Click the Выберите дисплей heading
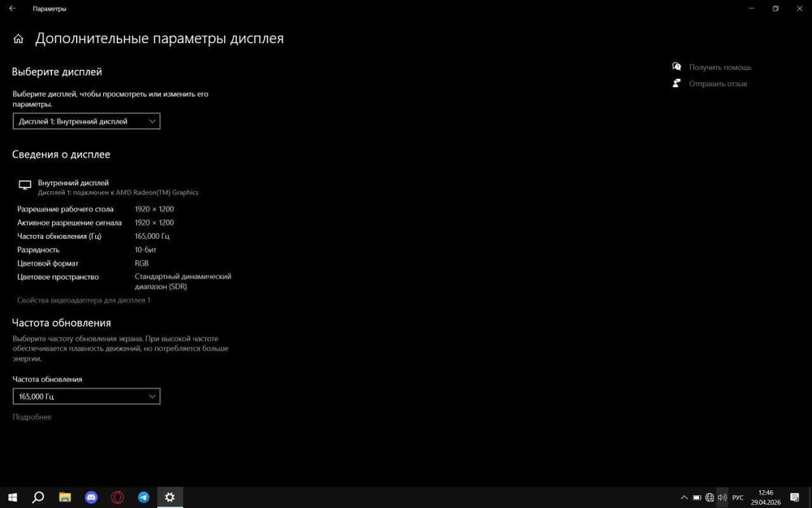Screen dimensions: 812x508 [x=57, y=72]
